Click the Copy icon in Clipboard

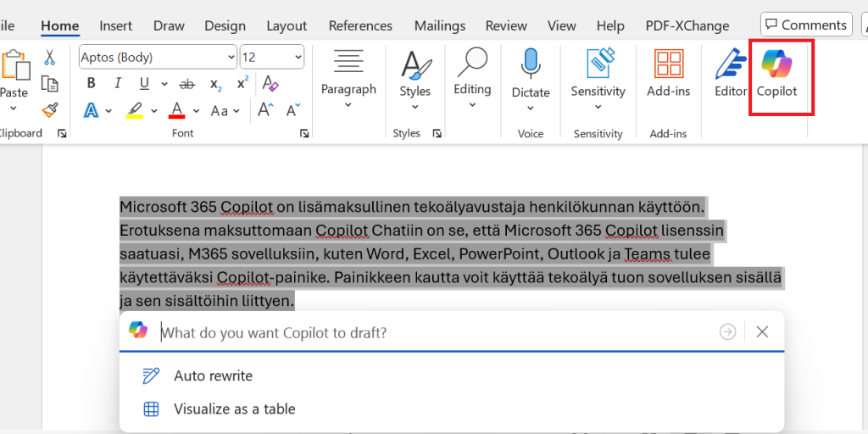click(x=50, y=84)
